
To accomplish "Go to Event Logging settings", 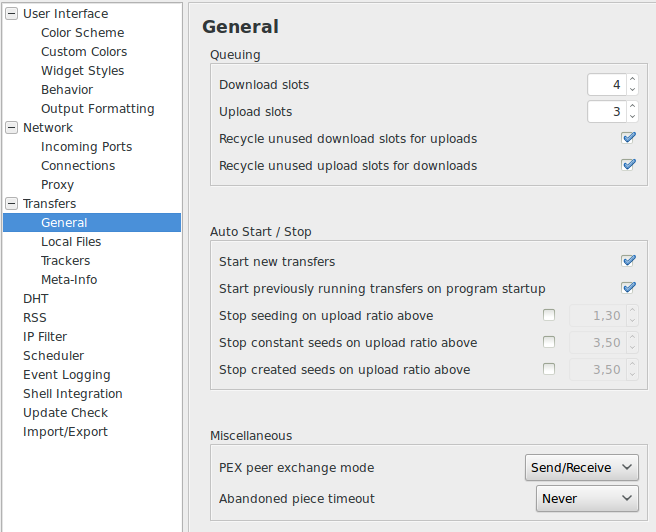I will click(x=67, y=375).
